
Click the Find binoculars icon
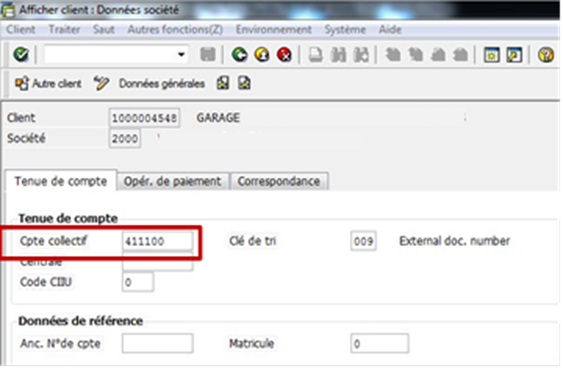click(338, 55)
